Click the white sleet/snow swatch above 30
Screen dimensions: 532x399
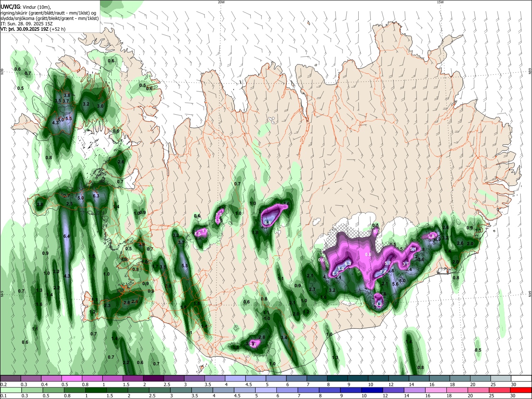point(521,379)
